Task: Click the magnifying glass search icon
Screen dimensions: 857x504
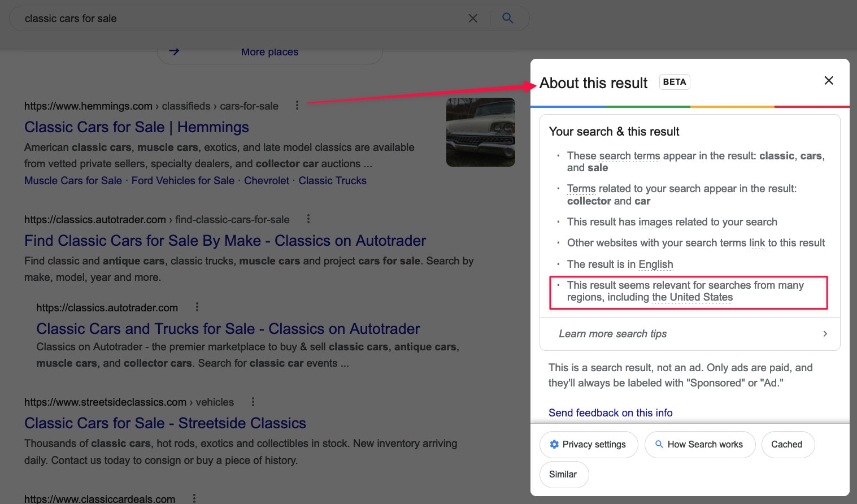Action: click(x=508, y=18)
